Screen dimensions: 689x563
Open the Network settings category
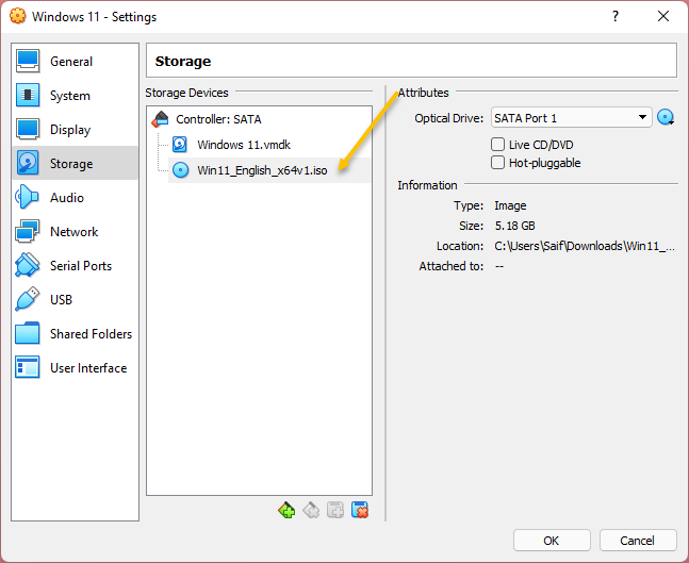point(75,232)
